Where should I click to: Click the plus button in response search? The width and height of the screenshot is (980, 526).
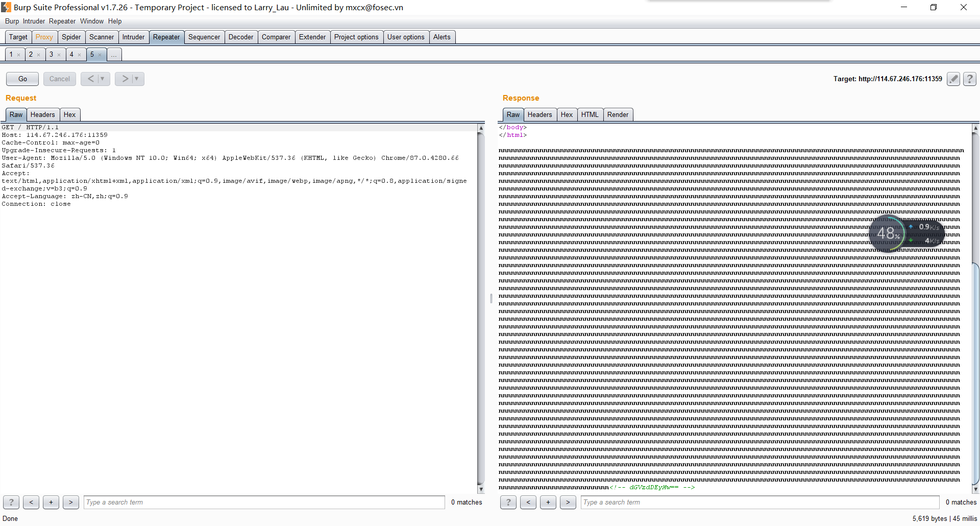[x=548, y=502]
